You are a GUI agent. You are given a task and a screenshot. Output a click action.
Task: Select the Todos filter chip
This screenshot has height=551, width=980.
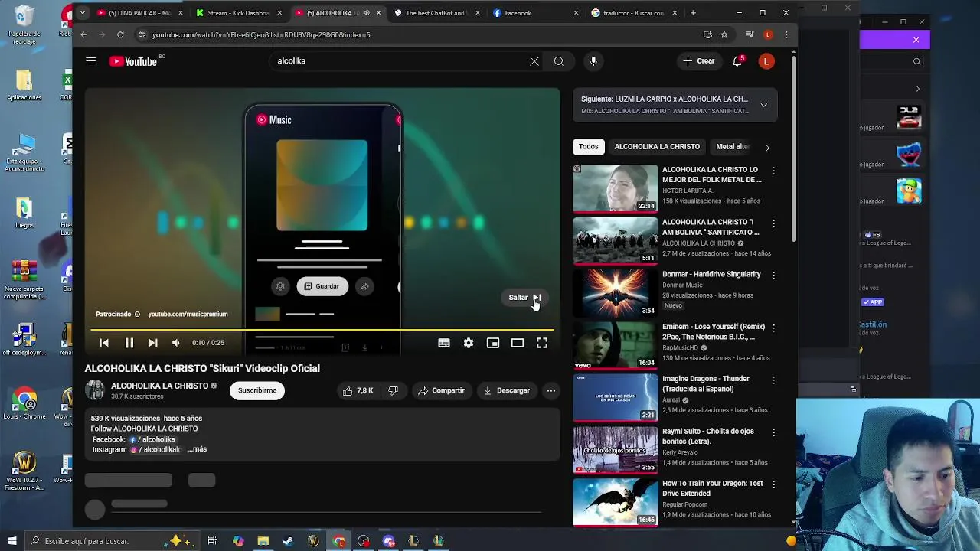click(588, 147)
